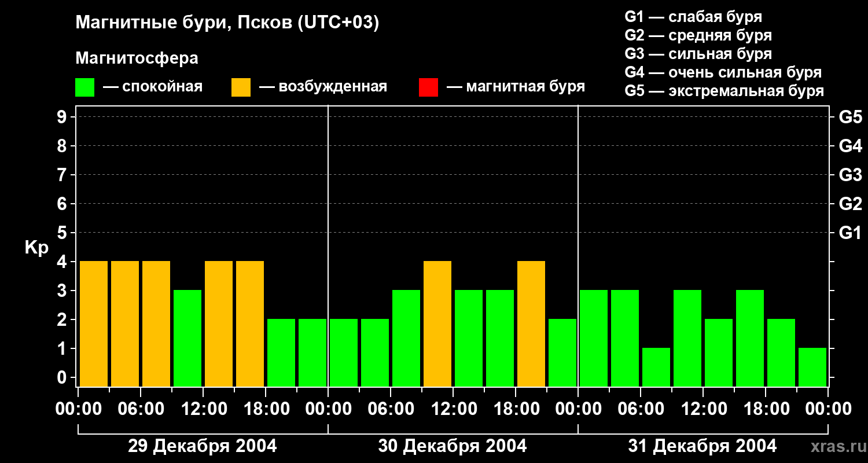Select the 'G3 — сильная буря' description line
Screen dimensions: 868x463
click(698, 54)
